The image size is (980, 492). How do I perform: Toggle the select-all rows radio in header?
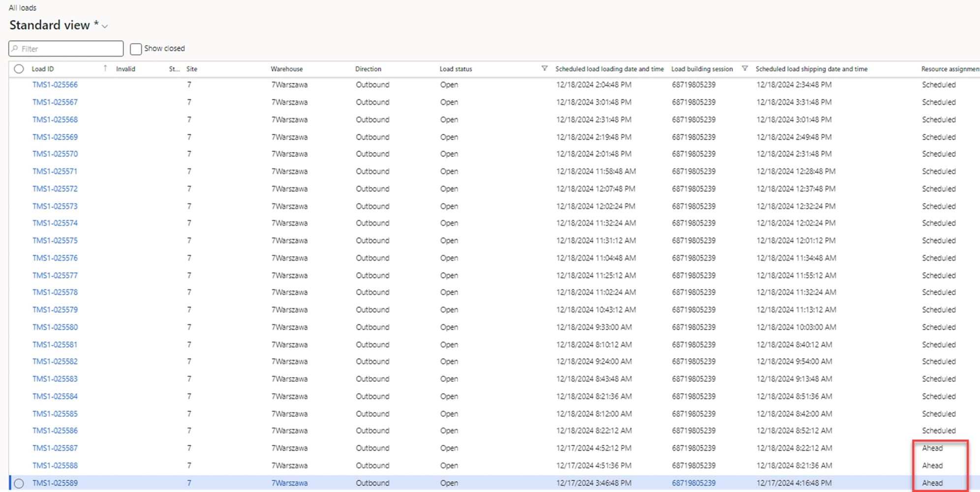coord(19,69)
